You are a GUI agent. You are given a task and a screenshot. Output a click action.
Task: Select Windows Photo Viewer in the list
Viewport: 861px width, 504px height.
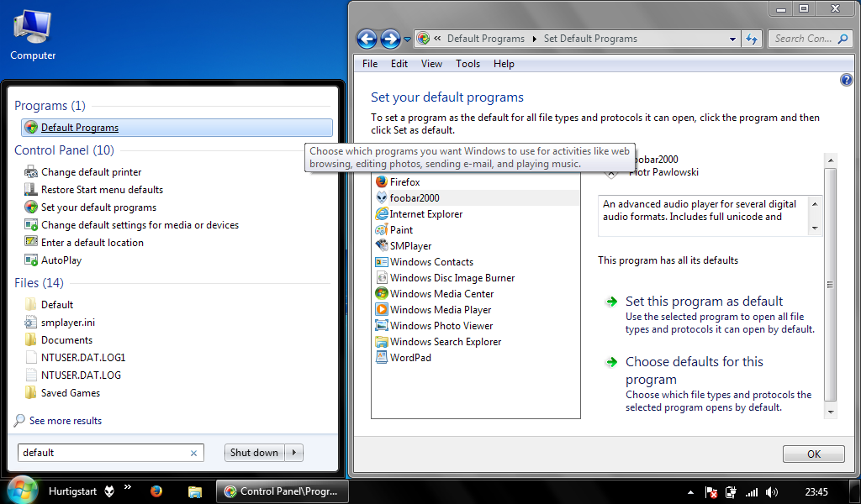(435, 325)
